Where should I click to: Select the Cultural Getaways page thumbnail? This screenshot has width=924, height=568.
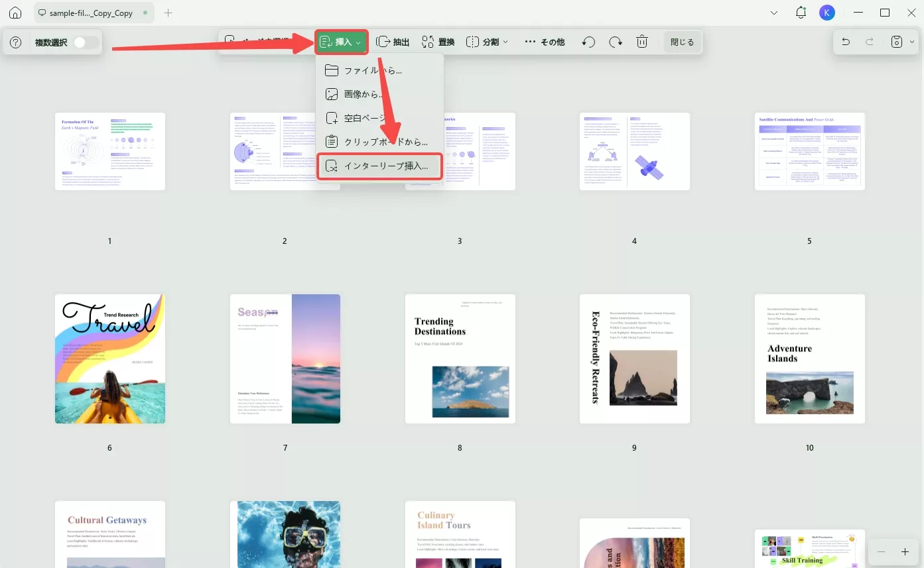tap(110, 534)
